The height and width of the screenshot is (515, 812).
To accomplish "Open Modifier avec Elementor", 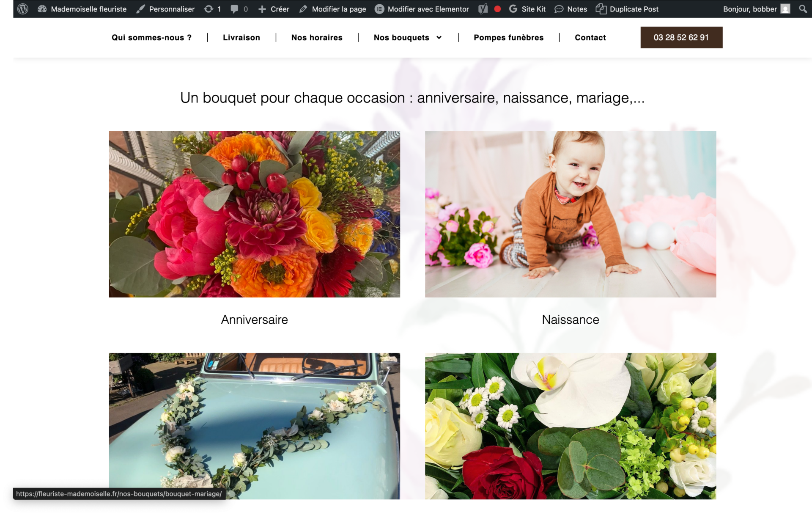I will point(428,9).
